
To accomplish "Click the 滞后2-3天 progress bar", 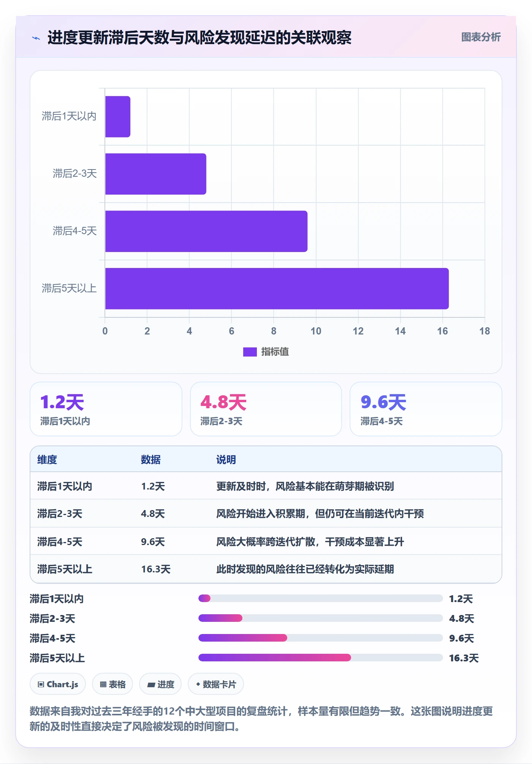I will click(x=320, y=618).
